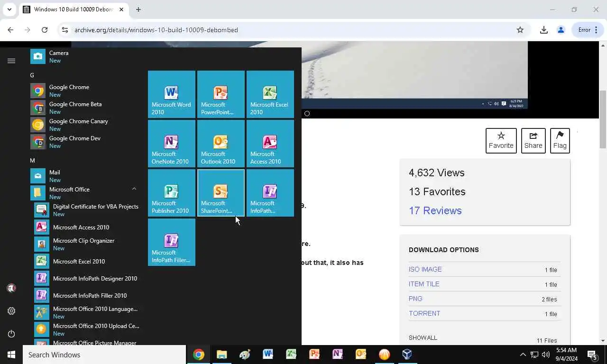Click SHOW ALL download files
Viewport: 607px width, 364px height.
coord(423,338)
